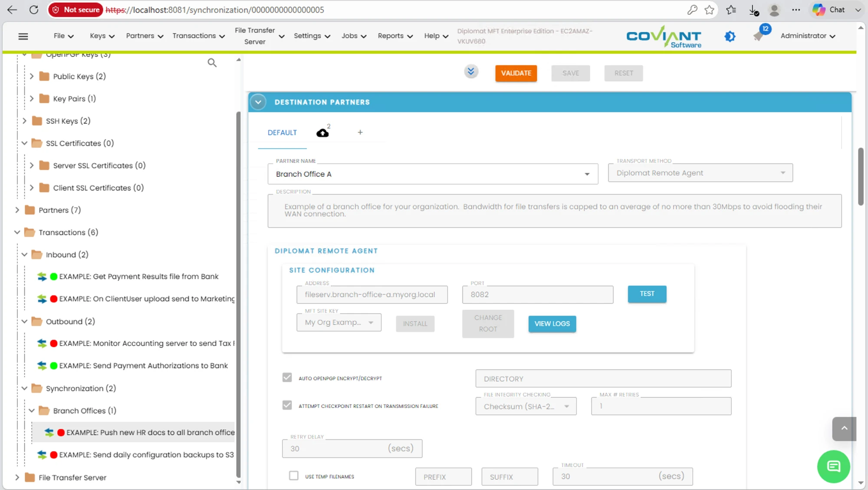
Task: Open browser downloads icon
Action: [x=754, y=10]
